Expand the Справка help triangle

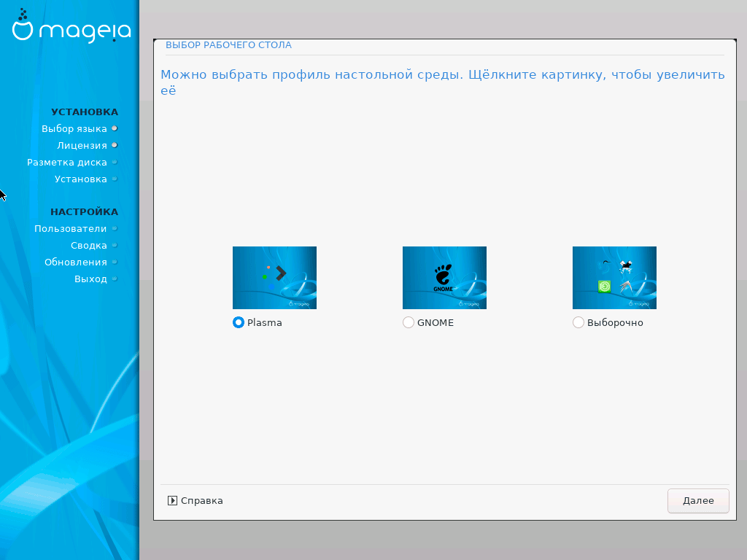(x=172, y=501)
